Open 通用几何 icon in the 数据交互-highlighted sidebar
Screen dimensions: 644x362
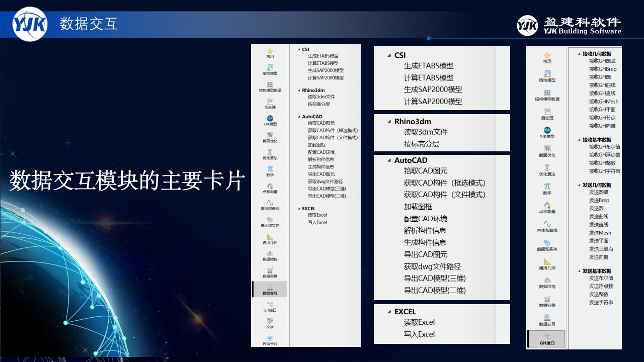pyautogui.click(x=270, y=236)
